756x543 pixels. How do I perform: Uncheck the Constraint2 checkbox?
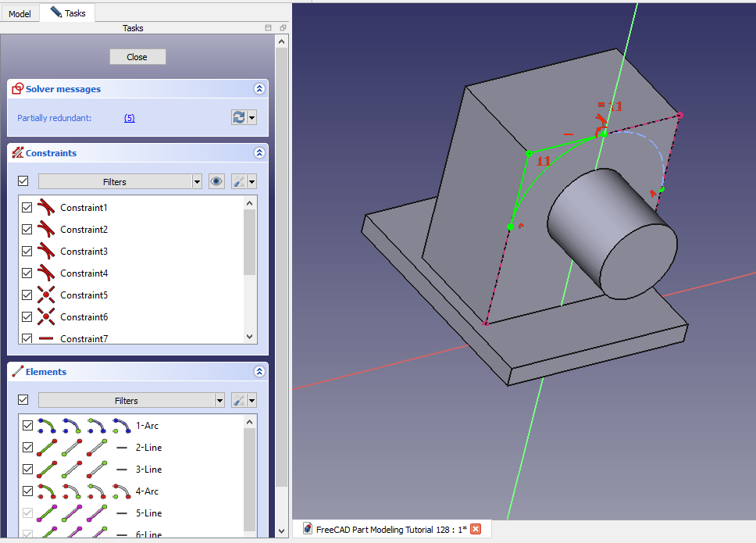pos(27,230)
